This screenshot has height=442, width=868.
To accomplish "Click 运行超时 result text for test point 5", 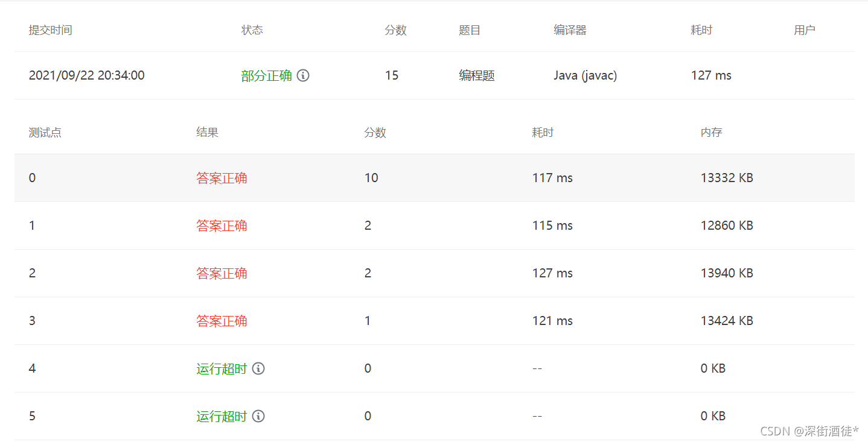I will pos(222,416).
